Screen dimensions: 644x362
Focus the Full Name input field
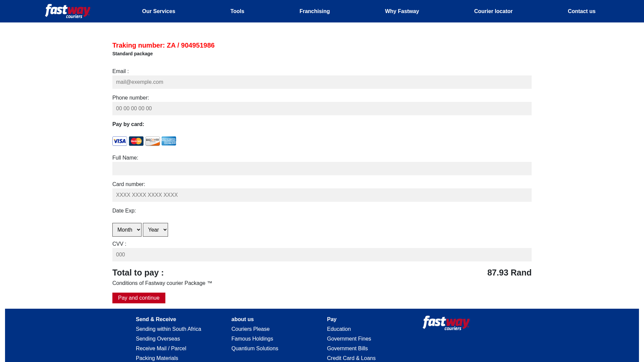tap(322, 169)
